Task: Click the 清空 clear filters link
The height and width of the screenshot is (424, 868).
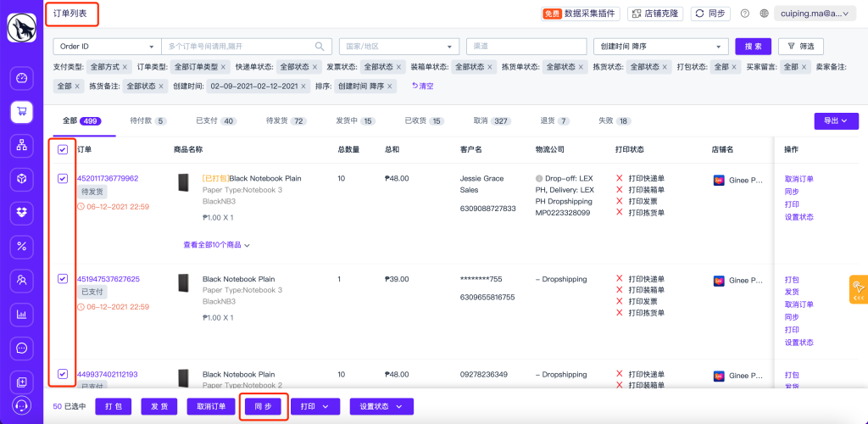Action: pyautogui.click(x=422, y=86)
